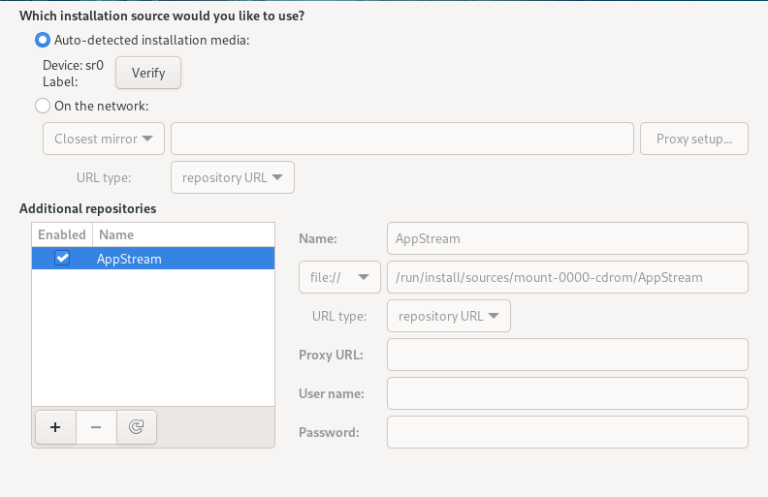Click into the Proxy URL field
This screenshot has width=768, height=497.
click(x=567, y=355)
